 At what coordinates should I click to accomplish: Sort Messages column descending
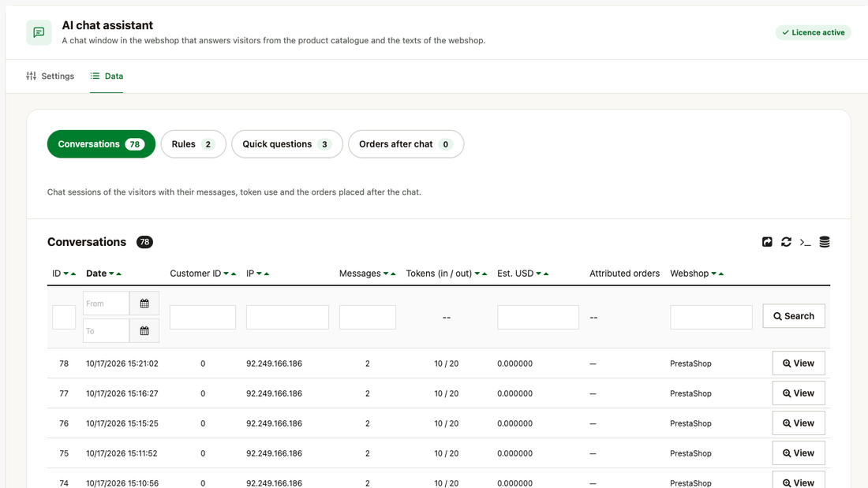click(386, 274)
